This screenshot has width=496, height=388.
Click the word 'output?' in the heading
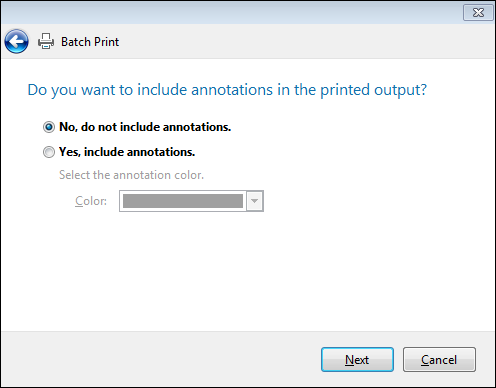401,90
